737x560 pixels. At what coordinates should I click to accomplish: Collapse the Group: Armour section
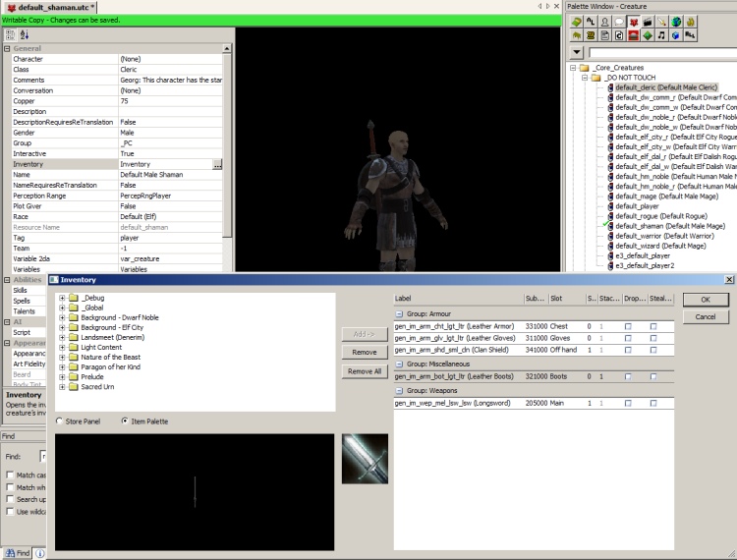click(400, 312)
